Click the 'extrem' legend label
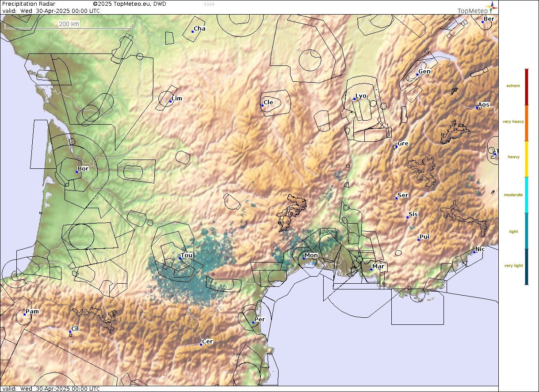The width and height of the screenshot is (539, 392). tap(513, 86)
